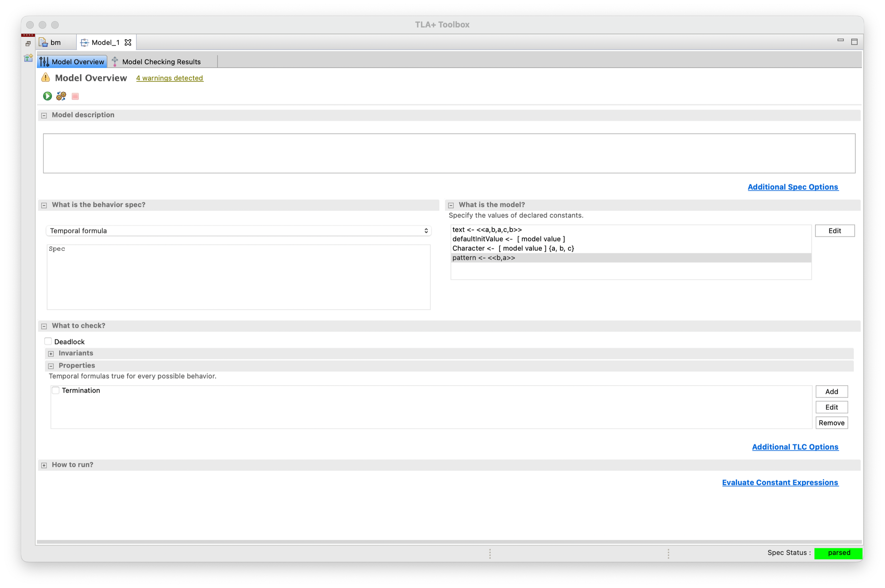Click the yellow warning triangle icon
Image resolution: width=885 pixels, height=588 pixels.
45,78
